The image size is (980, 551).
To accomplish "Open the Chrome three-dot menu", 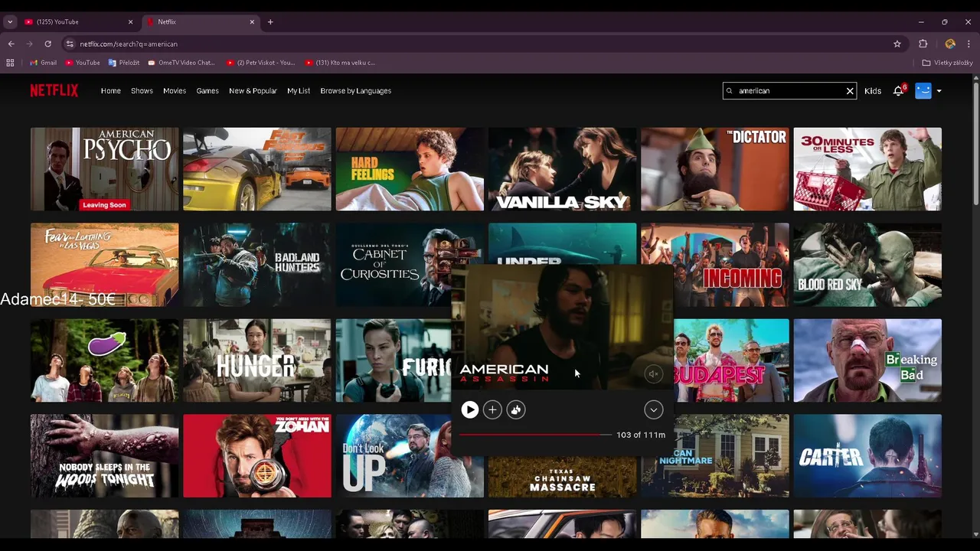I will tap(969, 44).
